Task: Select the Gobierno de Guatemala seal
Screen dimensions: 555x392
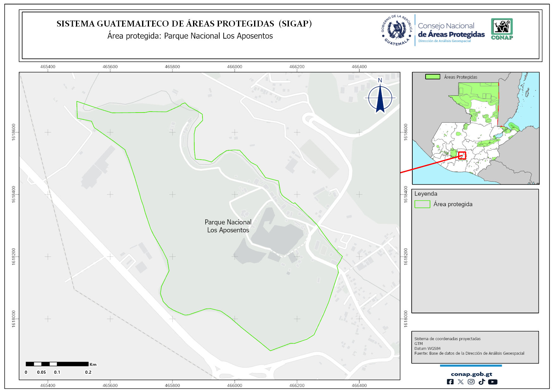Action: click(x=396, y=30)
